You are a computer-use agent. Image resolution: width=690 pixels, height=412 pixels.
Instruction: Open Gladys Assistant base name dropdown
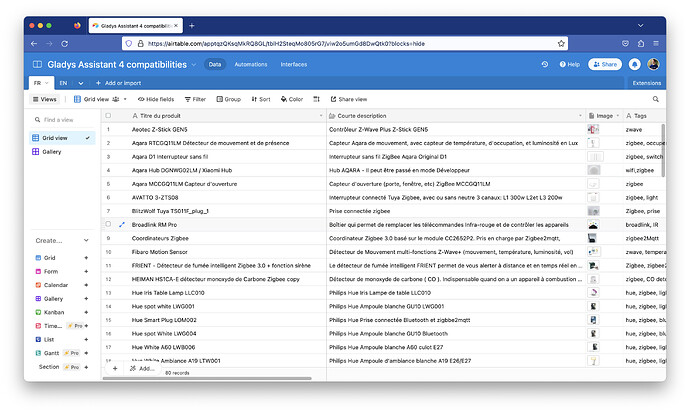(194, 65)
